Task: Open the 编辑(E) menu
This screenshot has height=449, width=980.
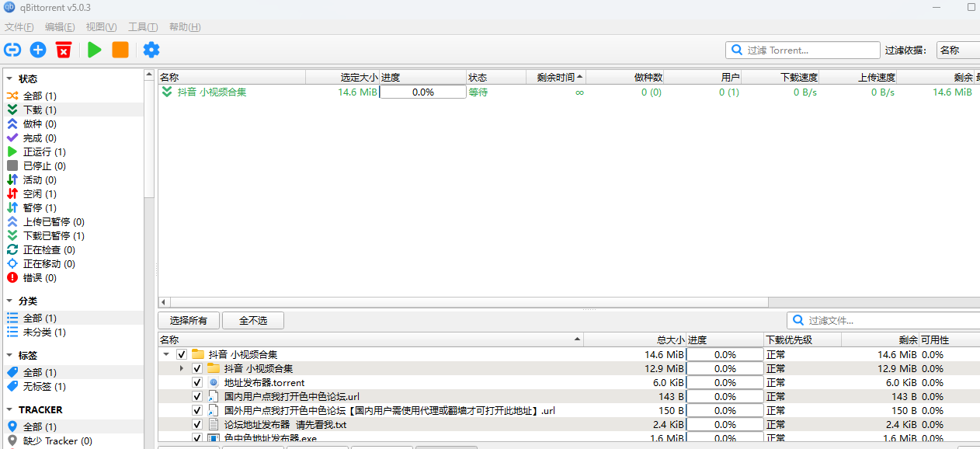Action: pyautogui.click(x=60, y=27)
